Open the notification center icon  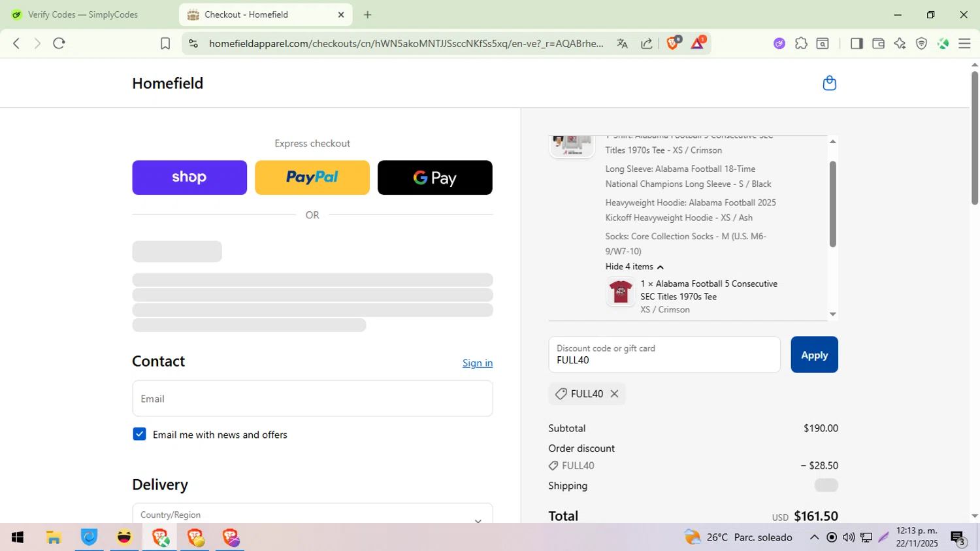(958, 538)
